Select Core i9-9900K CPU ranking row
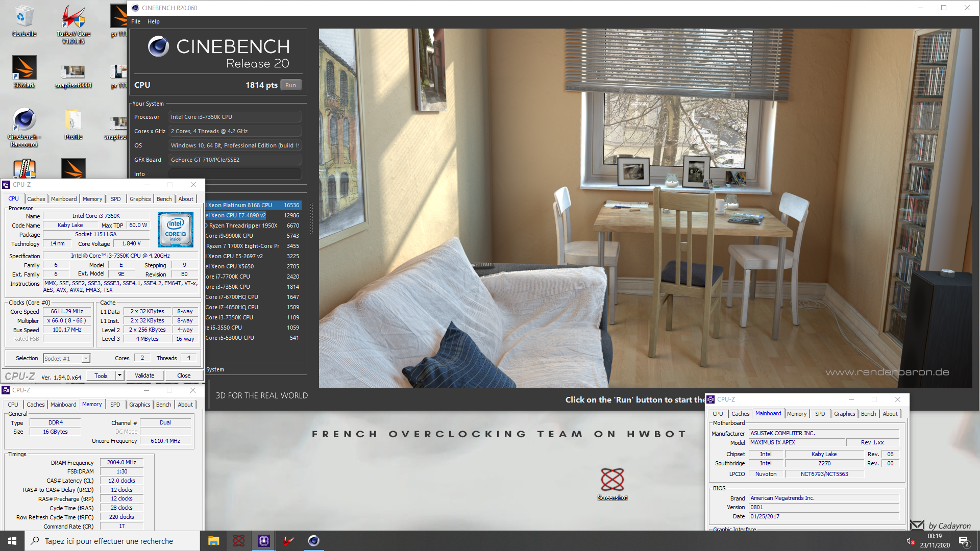980x551 pixels. [x=253, y=236]
